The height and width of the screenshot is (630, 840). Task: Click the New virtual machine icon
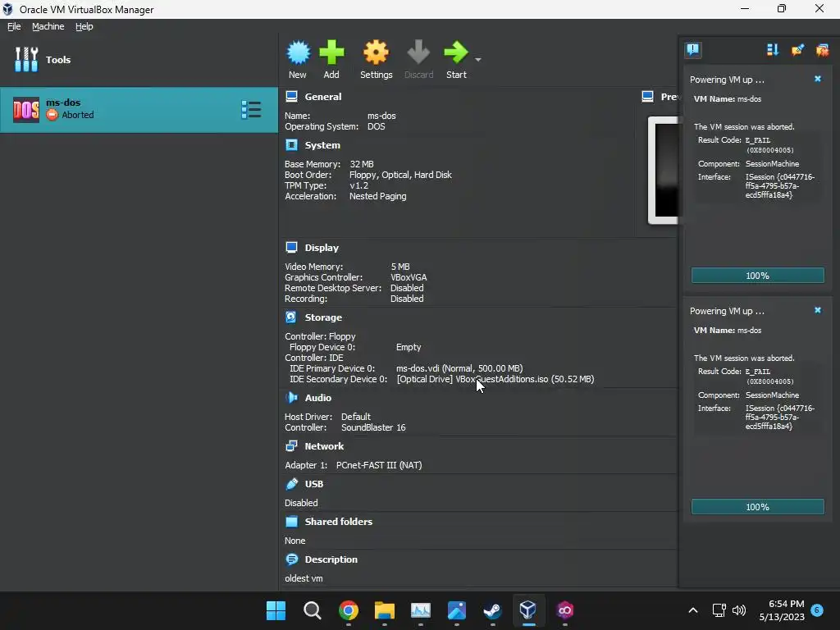pyautogui.click(x=298, y=52)
